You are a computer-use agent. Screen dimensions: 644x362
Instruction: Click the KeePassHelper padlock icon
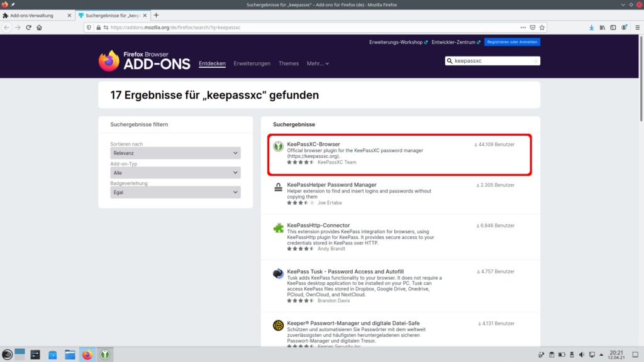tap(278, 187)
